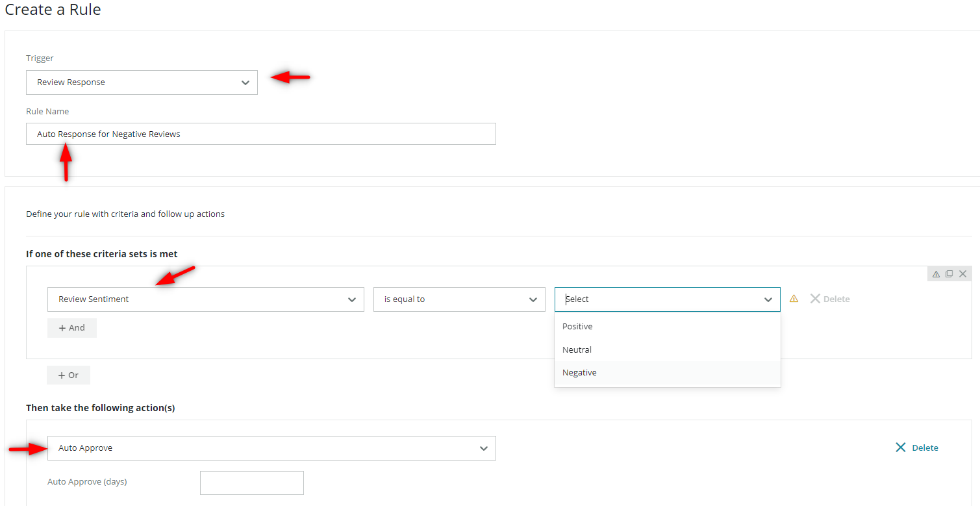Screen dimensions: 980x506
Task: Click the yellow warning icon beside Select
Action: pos(794,299)
